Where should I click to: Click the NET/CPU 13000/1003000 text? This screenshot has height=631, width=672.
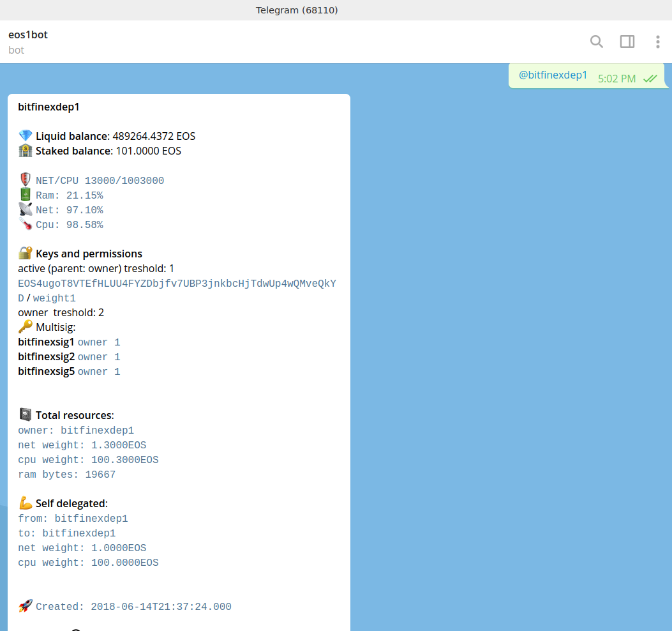pos(100,181)
